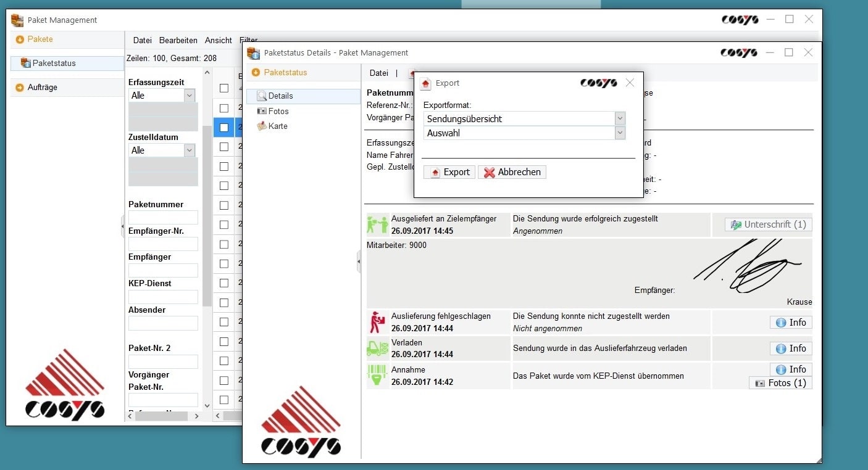Screen dimensions: 868x470
Task: Click the down arrow of the filter panel scrollbar
Action: (x=207, y=405)
